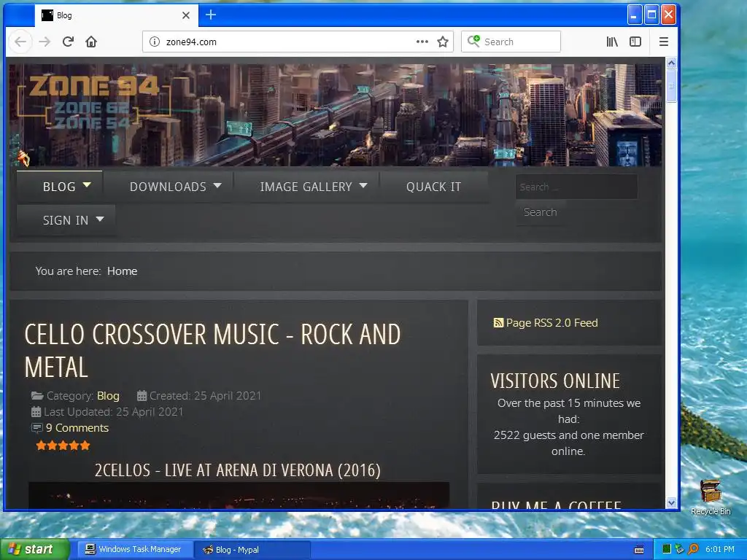Click the orange RSS feed icon
This screenshot has width=747, height=560.
(x=498, y=323)
